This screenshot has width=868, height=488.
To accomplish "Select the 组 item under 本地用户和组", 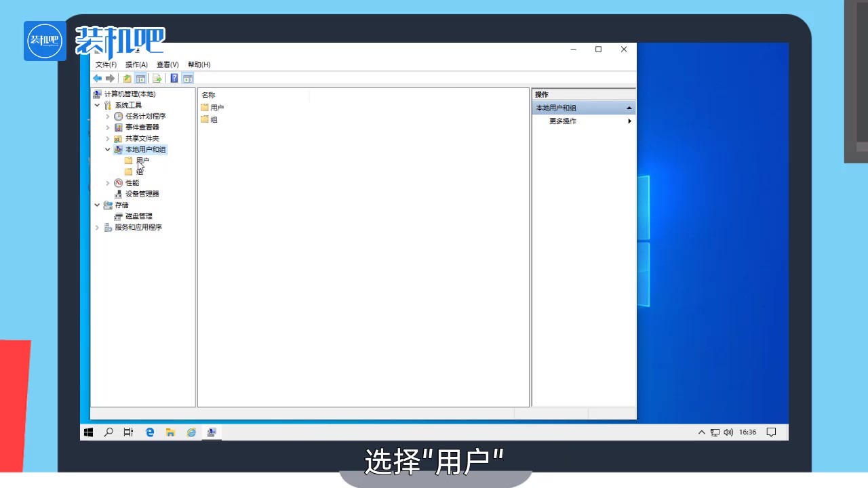I will click(x=139, y=171).
